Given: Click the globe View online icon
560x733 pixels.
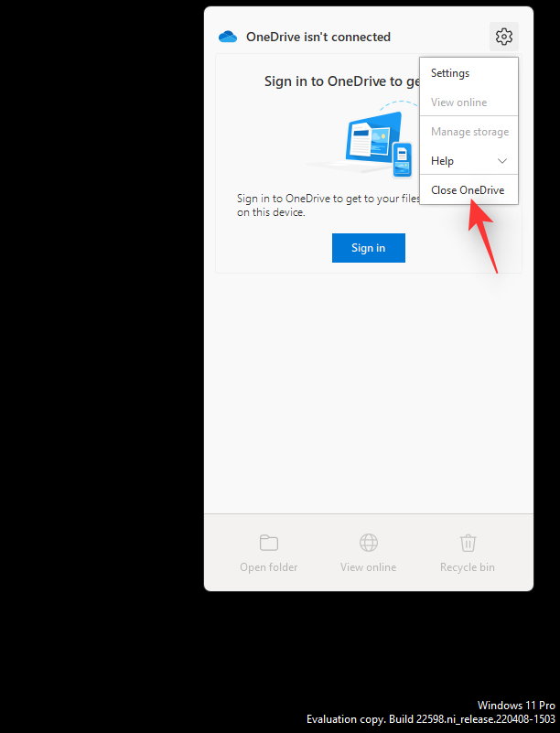Looking at the screenshot, I should 369,543.
